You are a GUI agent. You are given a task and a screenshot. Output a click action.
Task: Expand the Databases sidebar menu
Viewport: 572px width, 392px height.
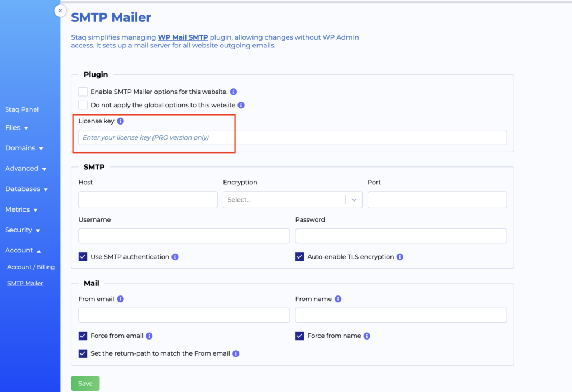coord(26,189)
